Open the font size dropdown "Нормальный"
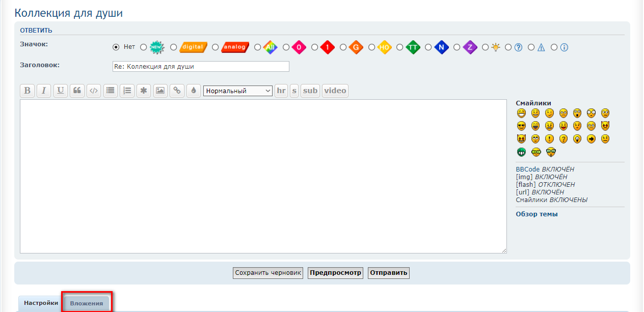This screenshot has width=644, height=312. click(238, 91)
